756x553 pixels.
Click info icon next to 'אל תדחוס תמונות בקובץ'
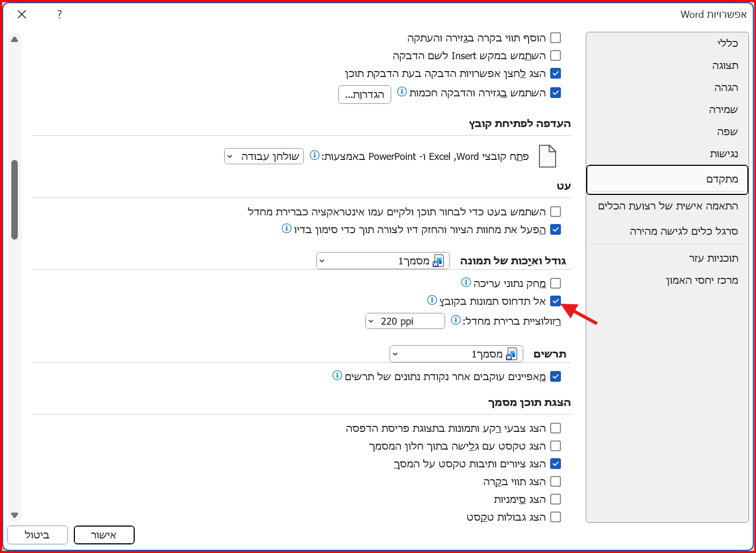[x=432, y=300]
